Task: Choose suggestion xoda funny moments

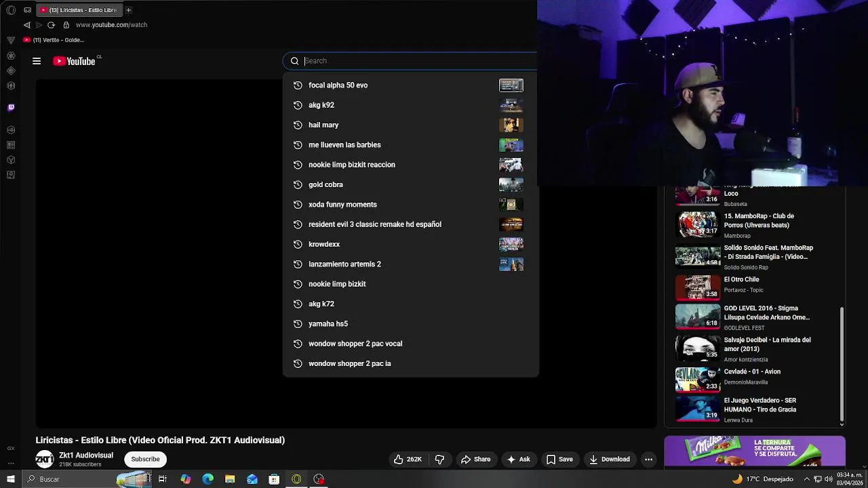Action: [x=410, y=205]
